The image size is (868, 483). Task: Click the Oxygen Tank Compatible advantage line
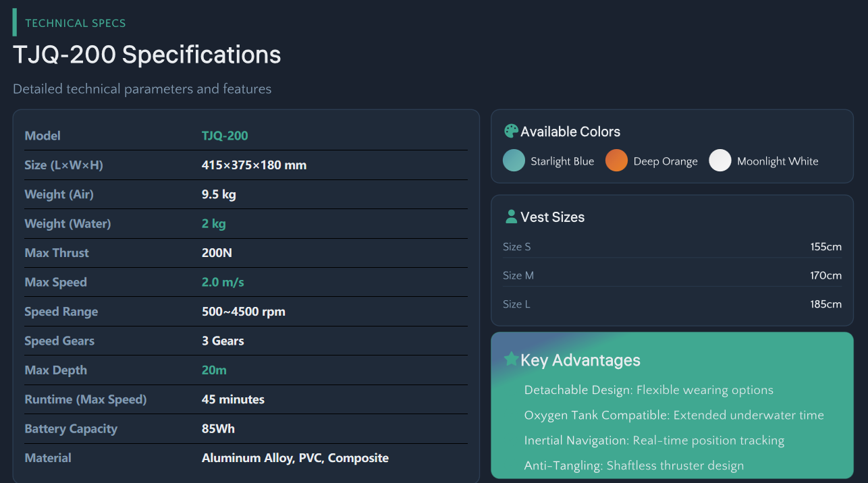click(674, 415)
